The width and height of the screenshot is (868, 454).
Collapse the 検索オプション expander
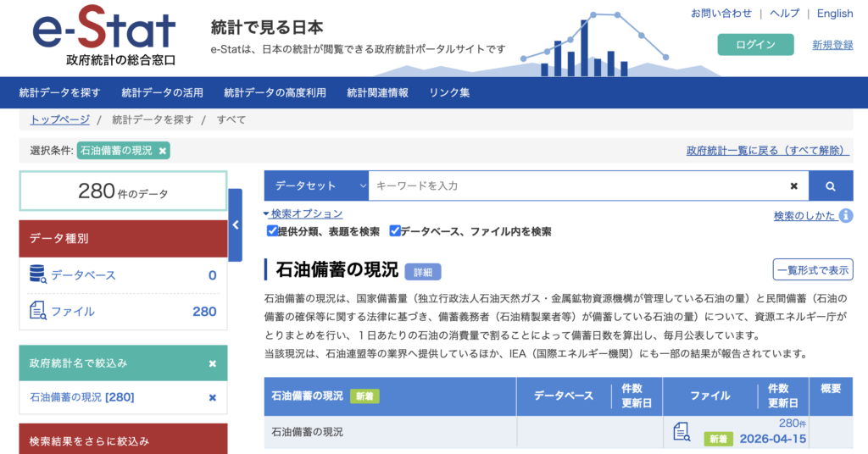coord(303,213)
